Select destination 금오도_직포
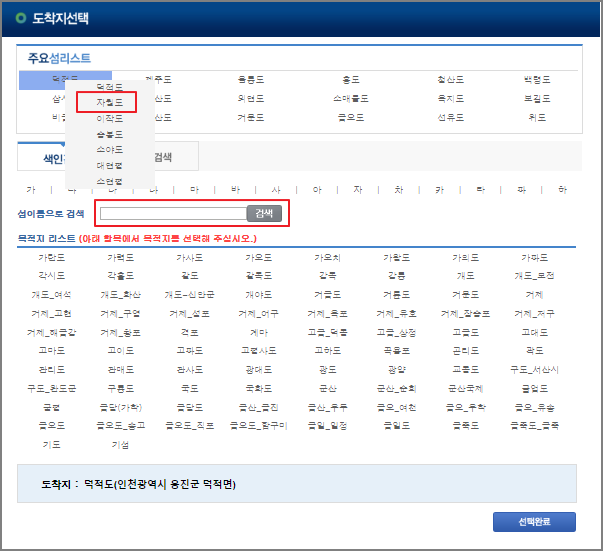 tap(190, 426)
